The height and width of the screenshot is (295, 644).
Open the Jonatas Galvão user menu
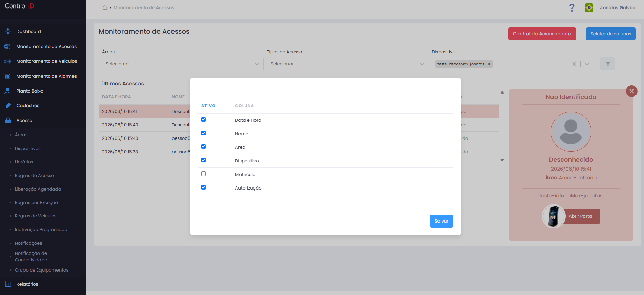coord(618,7)
